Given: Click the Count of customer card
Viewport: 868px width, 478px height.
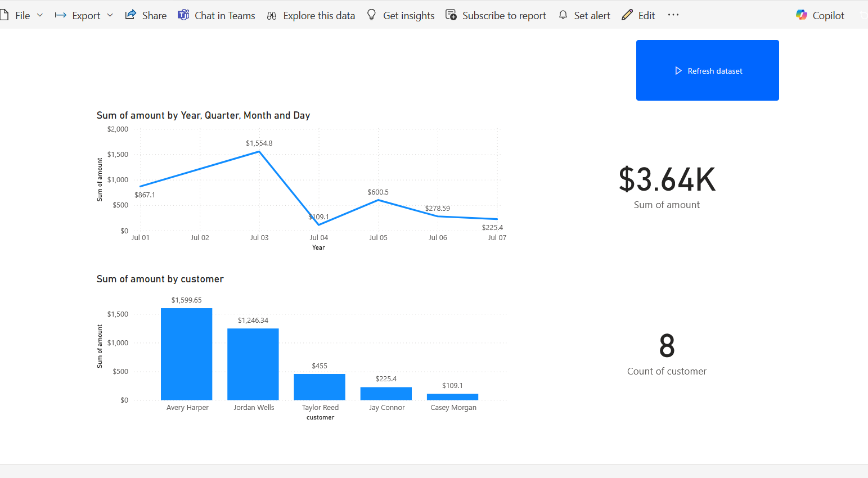Looking at the screenshot, I should [667, 353].
